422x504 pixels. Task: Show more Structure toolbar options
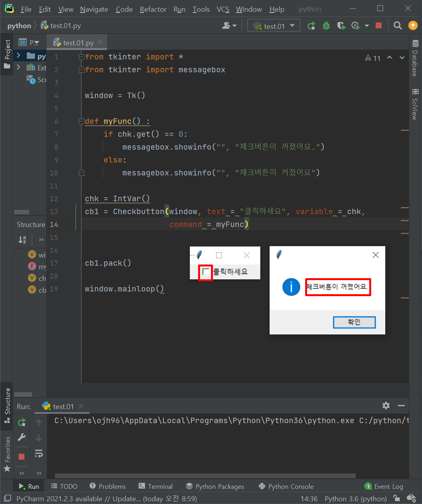[x=41, y=239]
